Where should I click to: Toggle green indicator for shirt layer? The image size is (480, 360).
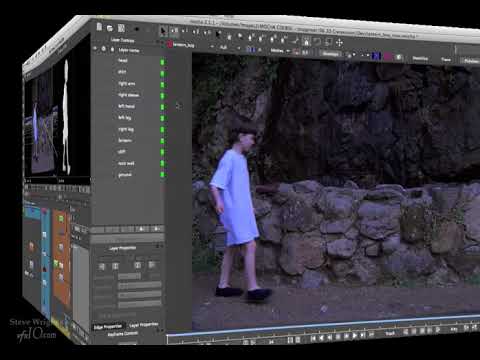pos(162,73)
